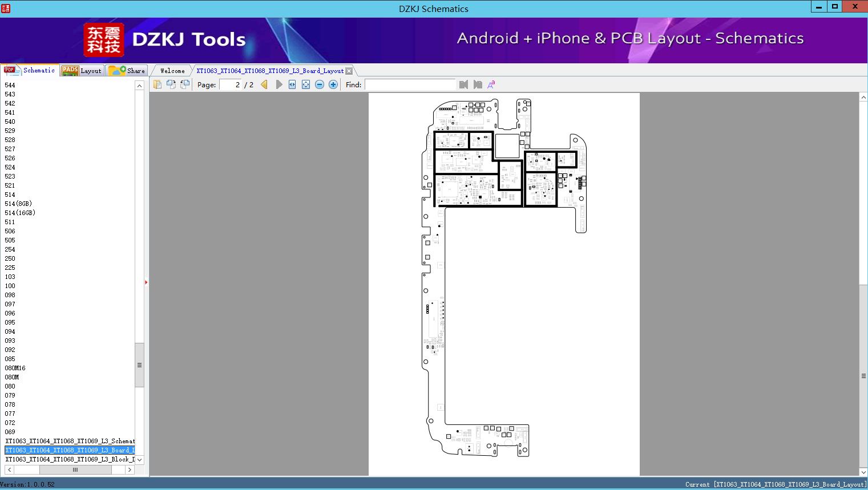Rotate the page with the first rotate icon

coord(171,84)
